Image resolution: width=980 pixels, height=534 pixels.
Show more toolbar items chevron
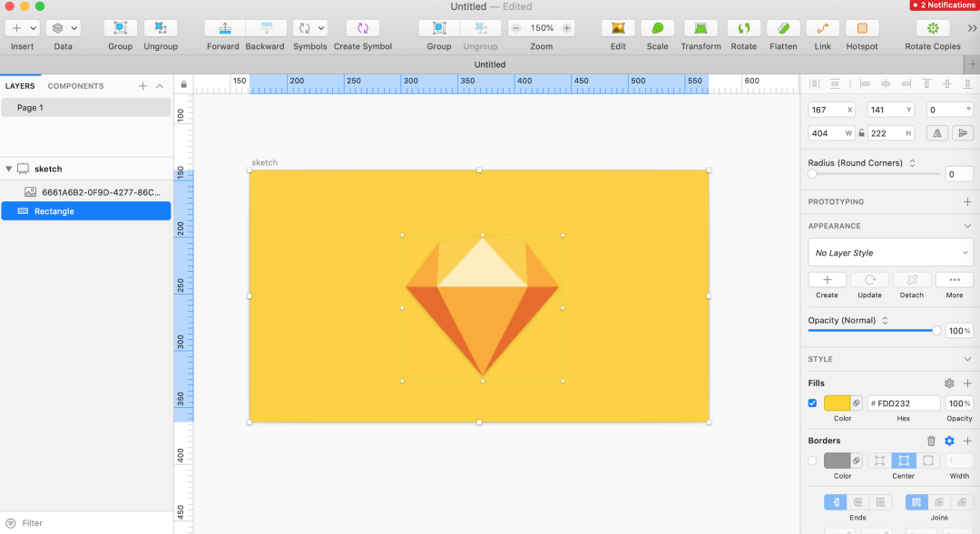coord(972,28)
